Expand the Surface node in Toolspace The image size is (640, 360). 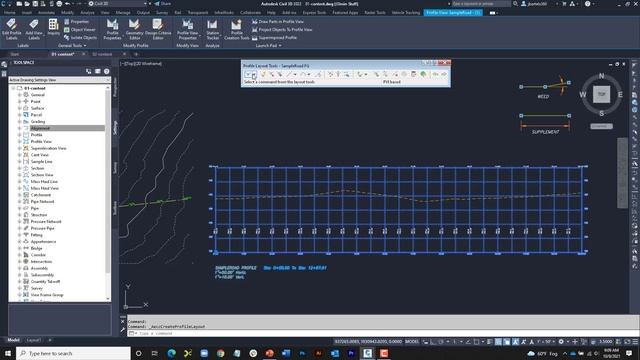click(20, 108)
